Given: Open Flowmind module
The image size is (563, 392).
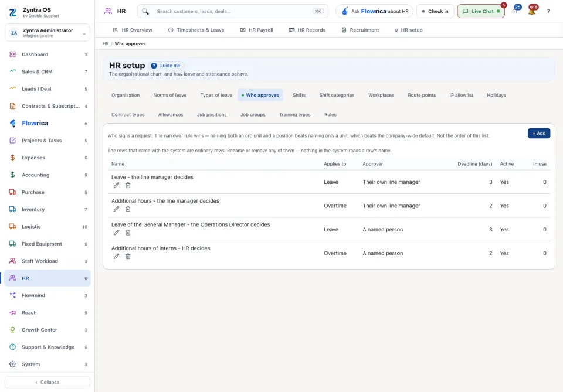Looking at the screenshot, I should click(48, 295).
